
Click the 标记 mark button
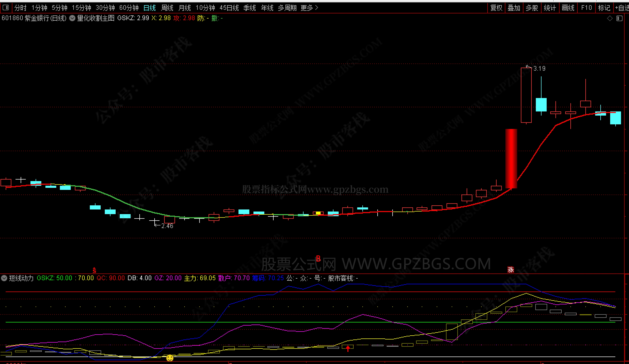(604, 8)
